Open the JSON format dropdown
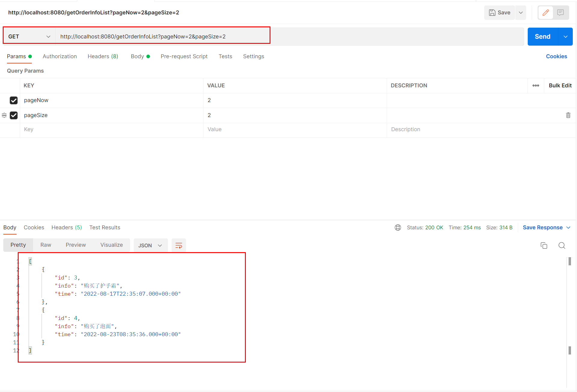The image size is (577, 392). (x=150, y=246)
